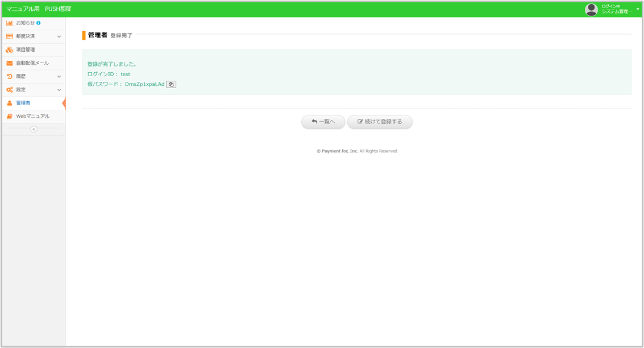
Task: Click the 都度決済 credit card icon
Action: coord(9,36)
